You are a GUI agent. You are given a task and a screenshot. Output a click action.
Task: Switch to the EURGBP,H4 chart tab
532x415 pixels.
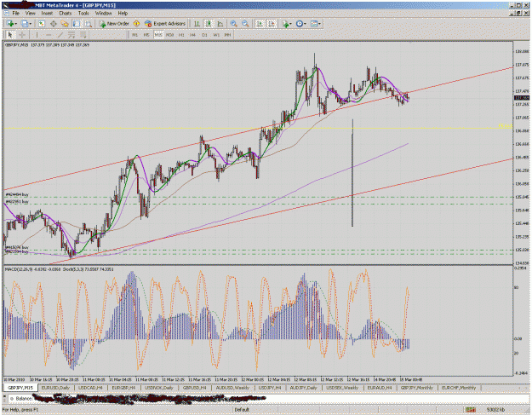[x=123, y=388]
